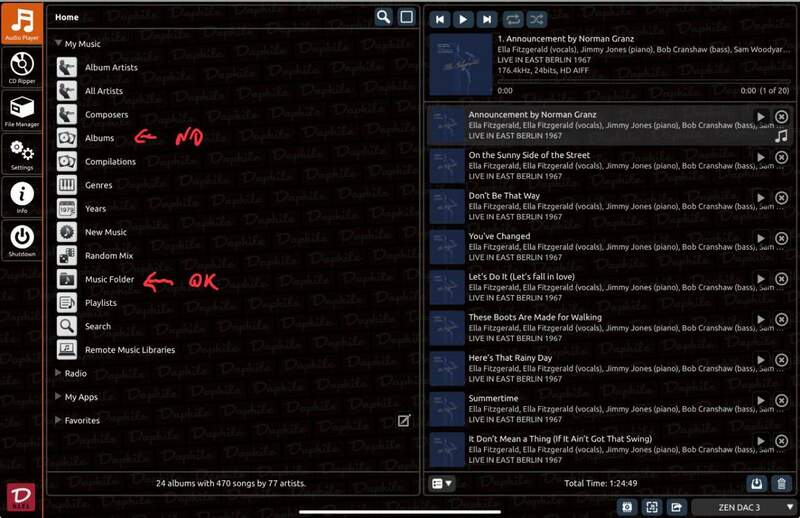Open the File Manager from the sidebar
Viewport: 800px width, 518px height.
point(21,111)
